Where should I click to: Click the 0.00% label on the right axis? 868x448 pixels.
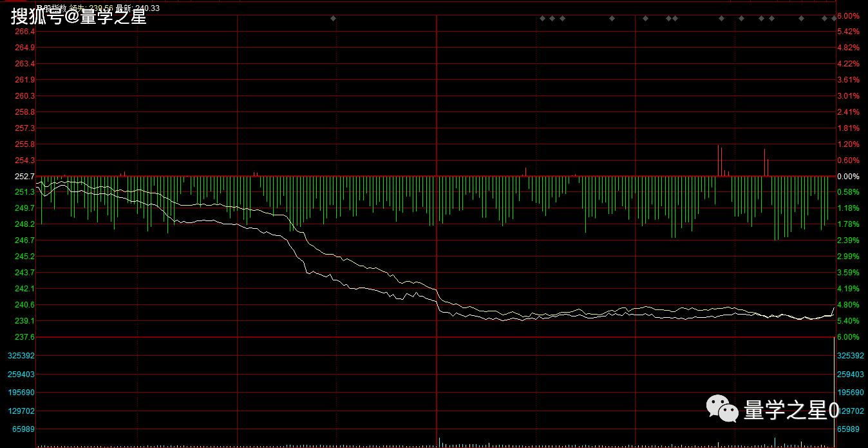(x=847, y=177)
